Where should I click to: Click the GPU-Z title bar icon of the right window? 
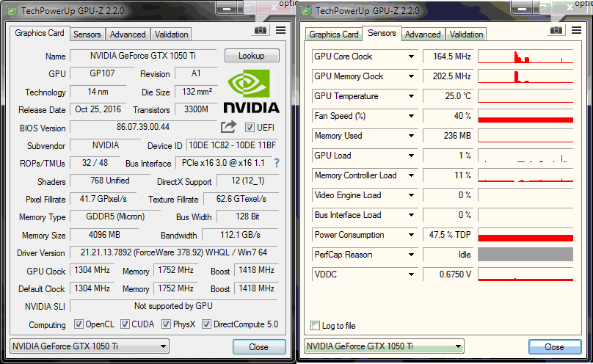tap(307, 11)
